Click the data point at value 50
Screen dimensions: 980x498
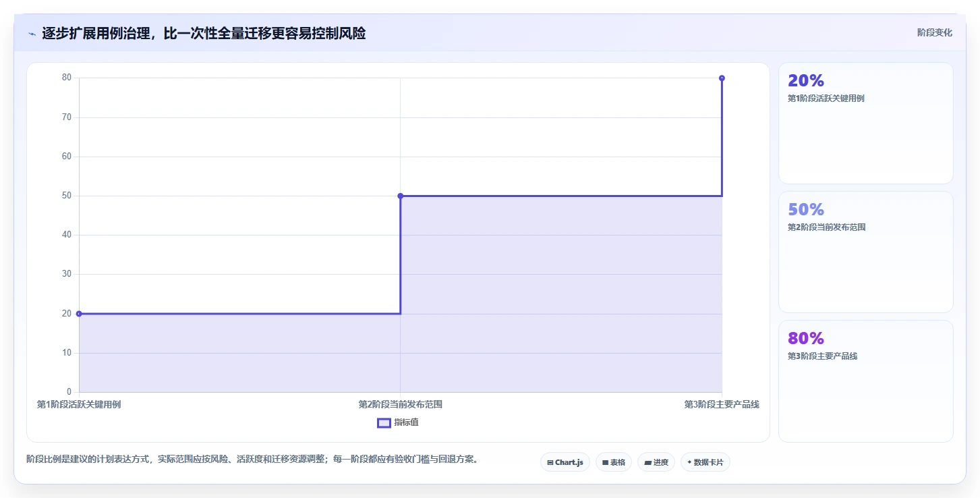[x=401, y=196]
